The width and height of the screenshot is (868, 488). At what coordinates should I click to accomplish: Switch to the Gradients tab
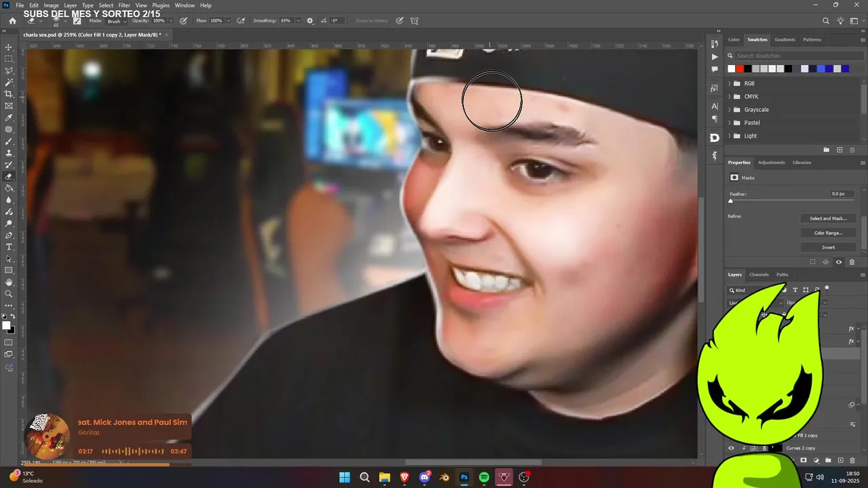785,40
